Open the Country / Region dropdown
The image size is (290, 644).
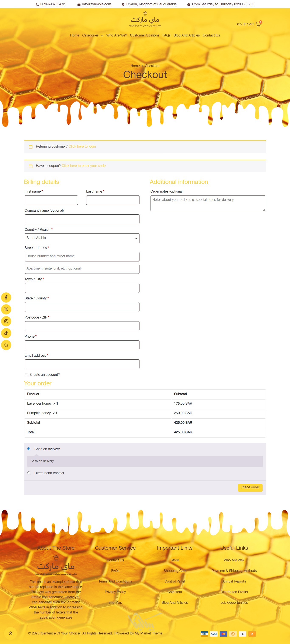click(x=82, y=238)
